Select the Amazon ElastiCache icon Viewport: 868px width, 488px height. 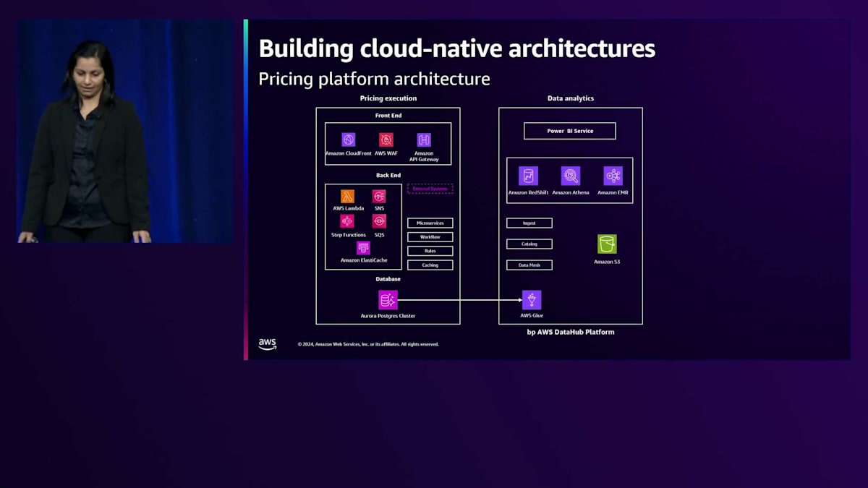363,248
